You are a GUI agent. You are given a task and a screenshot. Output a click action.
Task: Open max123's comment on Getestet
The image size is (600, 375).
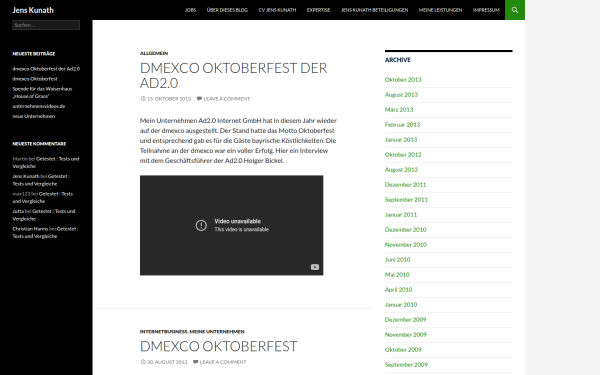click(x=42, y=197)
